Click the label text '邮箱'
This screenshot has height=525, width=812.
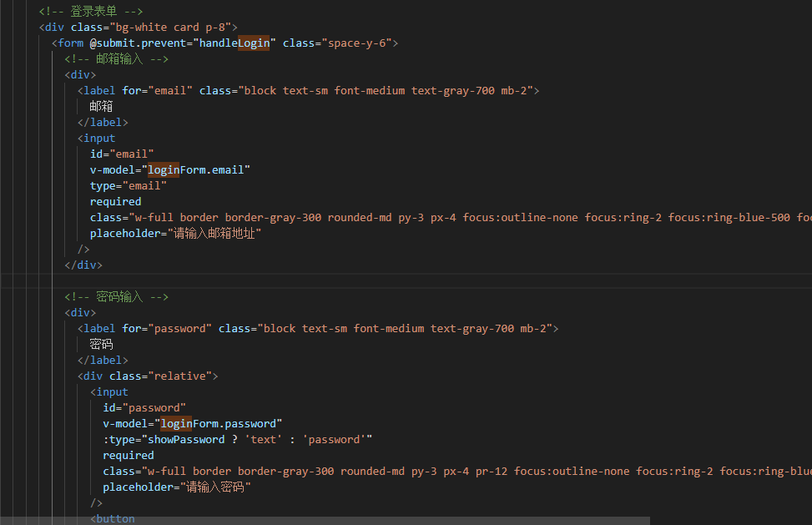(x=101, y=107)
